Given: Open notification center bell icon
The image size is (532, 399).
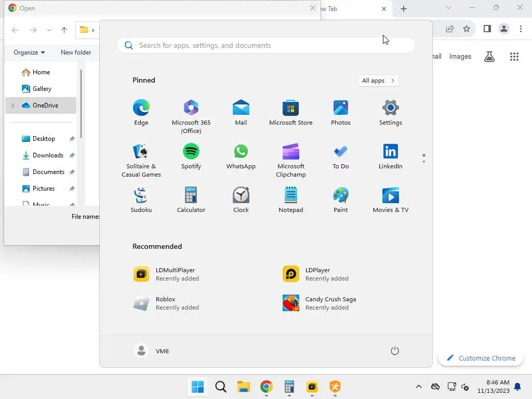Looking at the screenshot, I should coord(518,387).
